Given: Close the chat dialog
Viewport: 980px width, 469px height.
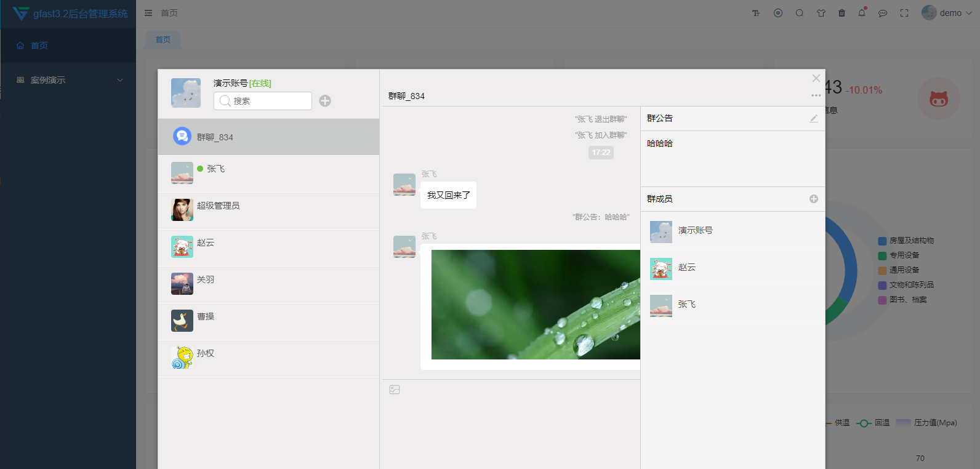Looking at the screenshot, I should (x=816, y=78).
